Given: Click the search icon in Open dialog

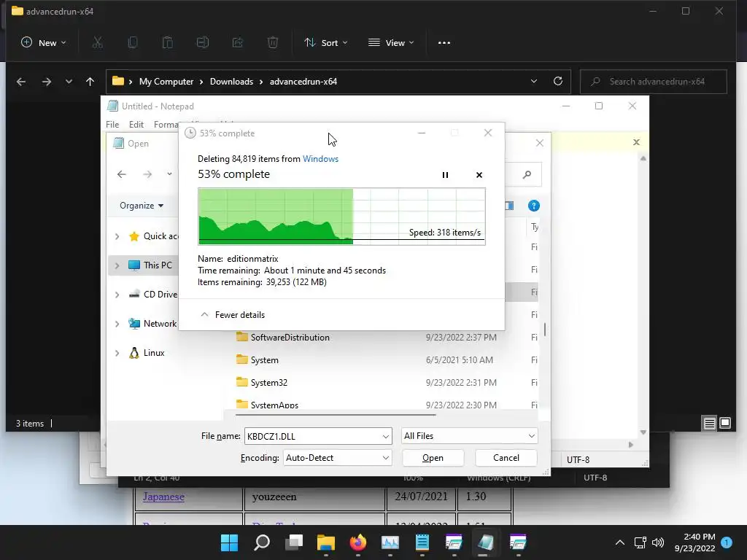Looking at the screenshot, I should click(x=527, y=175).
